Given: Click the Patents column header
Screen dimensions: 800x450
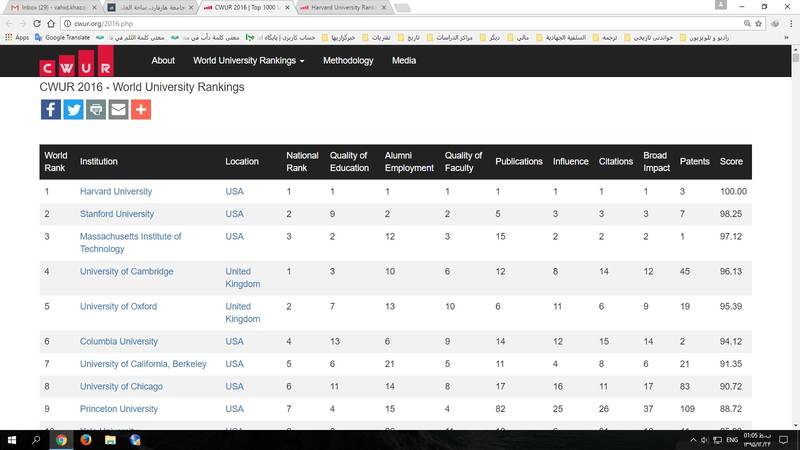Looking at the screenshot, I should tap(694, 161).
